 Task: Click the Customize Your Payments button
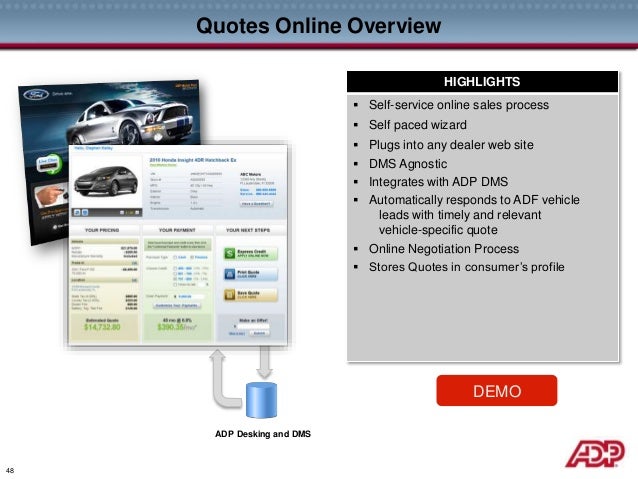click(177, 305)
